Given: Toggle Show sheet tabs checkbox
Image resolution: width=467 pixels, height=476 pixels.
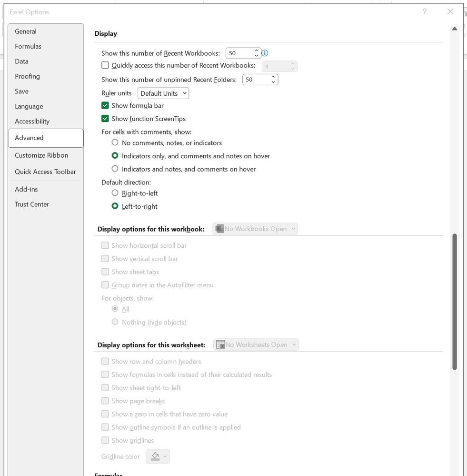Looking at the screenshot, I should pyautogui.click(x=105, y=272).
